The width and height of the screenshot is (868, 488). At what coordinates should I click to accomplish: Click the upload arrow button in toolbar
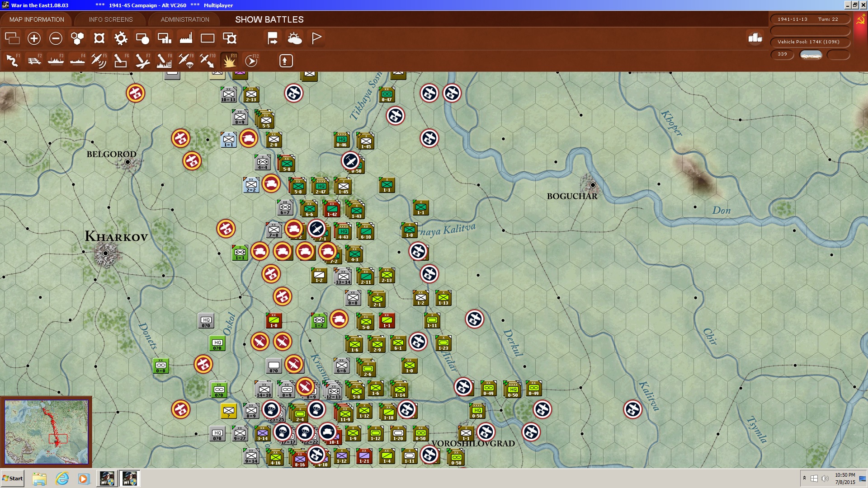pos(286,61)
